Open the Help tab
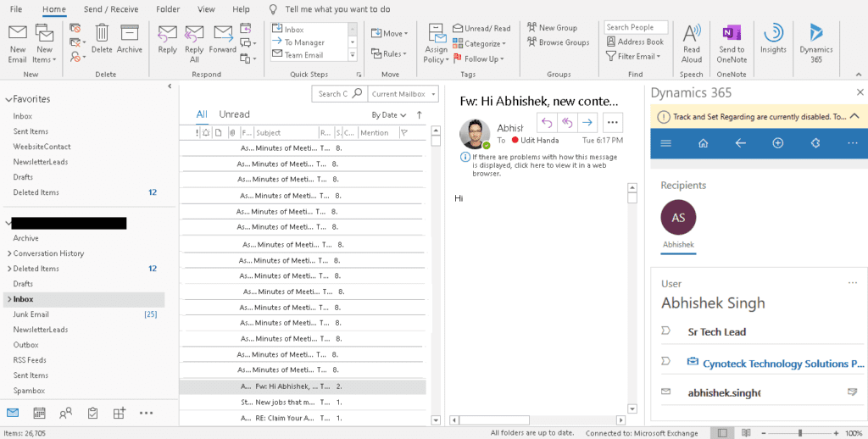Viewport: 868px width, 439px height. [241, 9]
